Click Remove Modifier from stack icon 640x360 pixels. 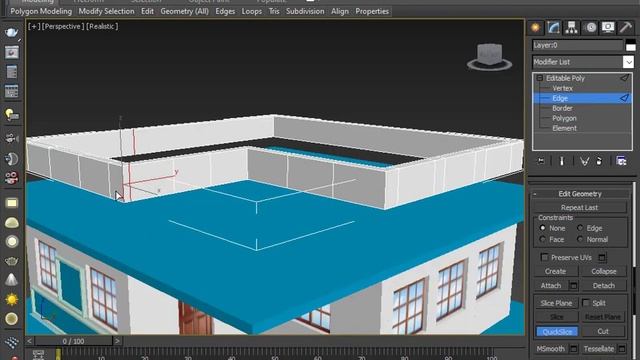click(x=599, y=161)
